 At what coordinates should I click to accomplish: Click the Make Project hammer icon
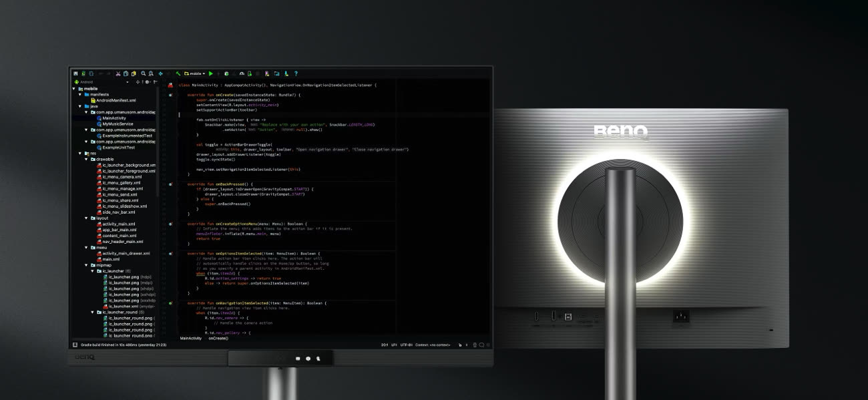pos(178,73)
